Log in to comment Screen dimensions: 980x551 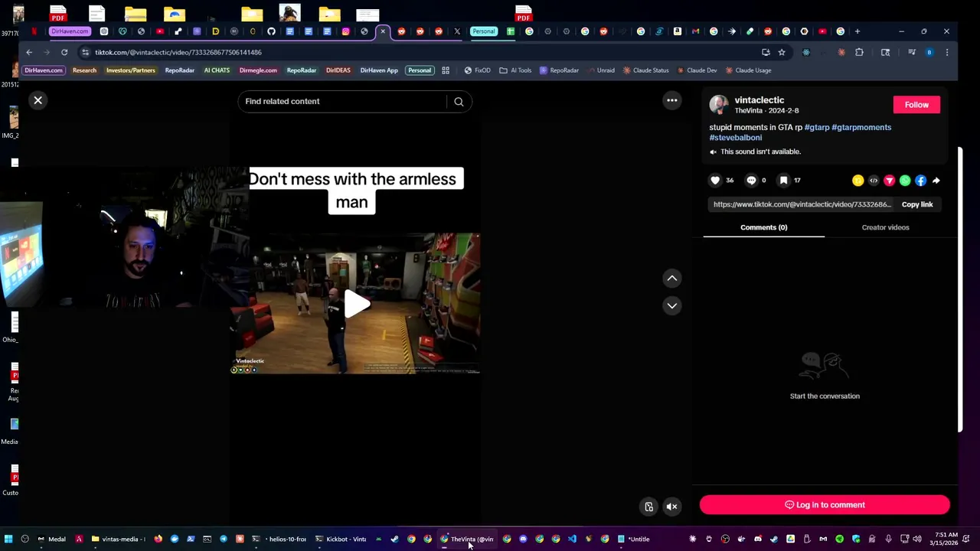(825, 505)
